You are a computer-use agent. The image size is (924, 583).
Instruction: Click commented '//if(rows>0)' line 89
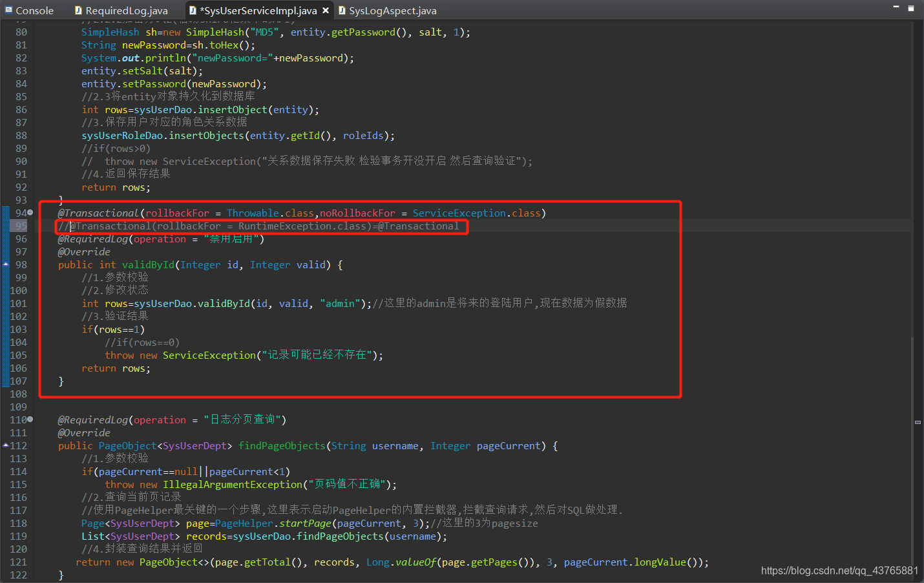coord(116,148)
